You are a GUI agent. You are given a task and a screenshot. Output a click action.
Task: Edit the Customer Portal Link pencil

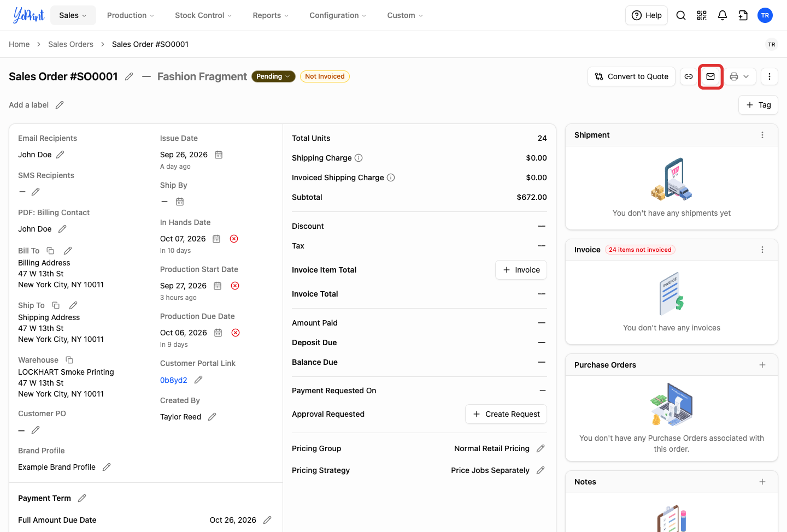coord(198,380)
